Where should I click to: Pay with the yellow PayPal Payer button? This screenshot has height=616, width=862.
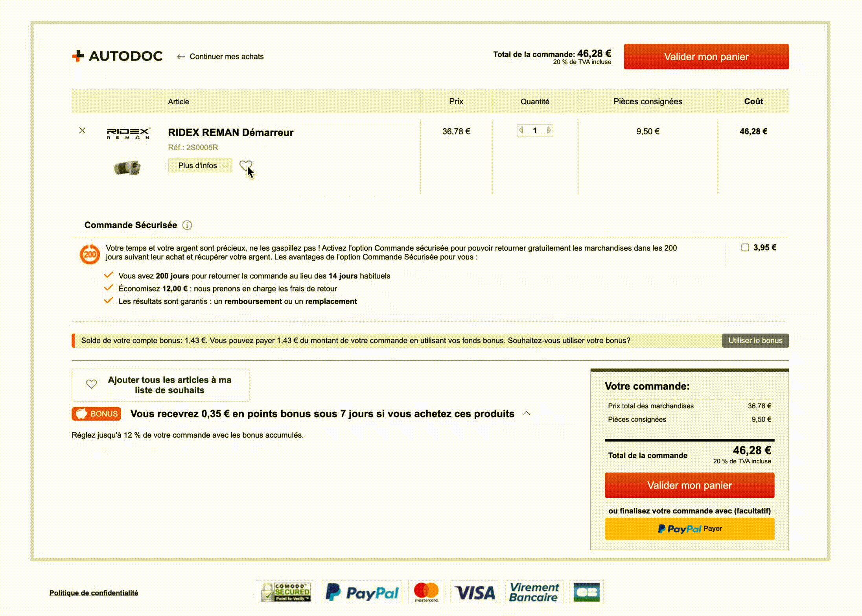click(689, 529)
